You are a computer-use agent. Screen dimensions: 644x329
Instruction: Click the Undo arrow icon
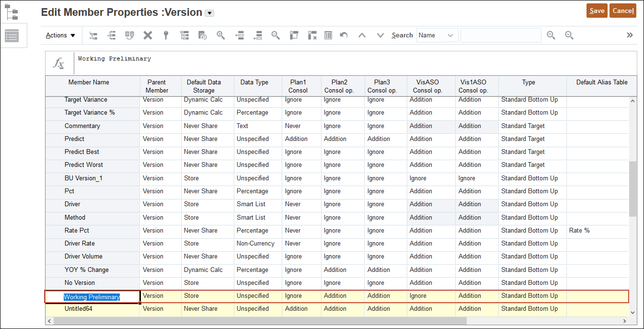343,35
